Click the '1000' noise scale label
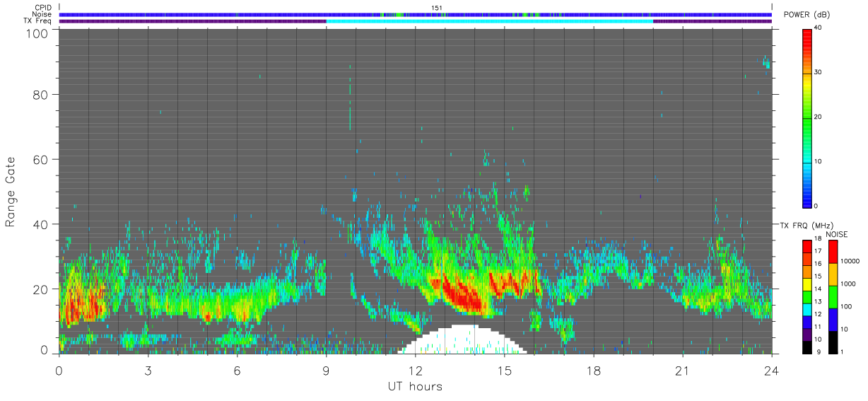The image size is (868, 401). click(x=847, y=284)
